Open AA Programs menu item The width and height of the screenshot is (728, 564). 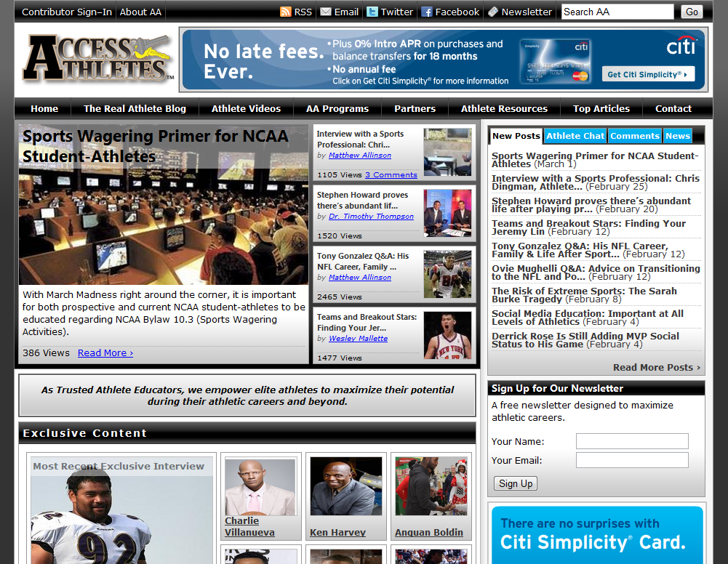click(x=337, y=108)
